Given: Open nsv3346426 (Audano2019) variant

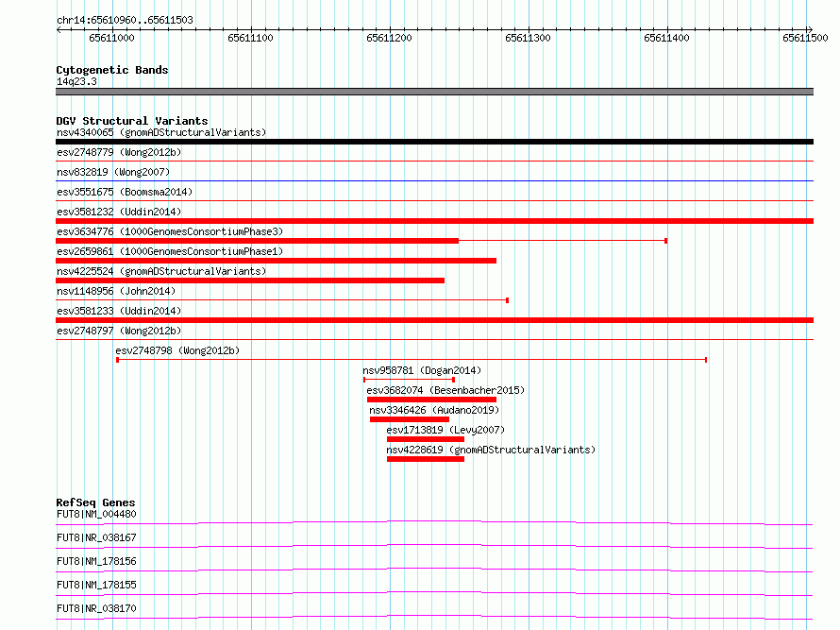Looking at the screenshot, I should pos(434,410).
